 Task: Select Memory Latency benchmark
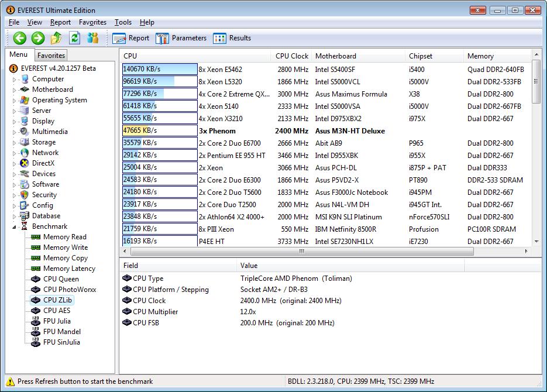[69, 269]
